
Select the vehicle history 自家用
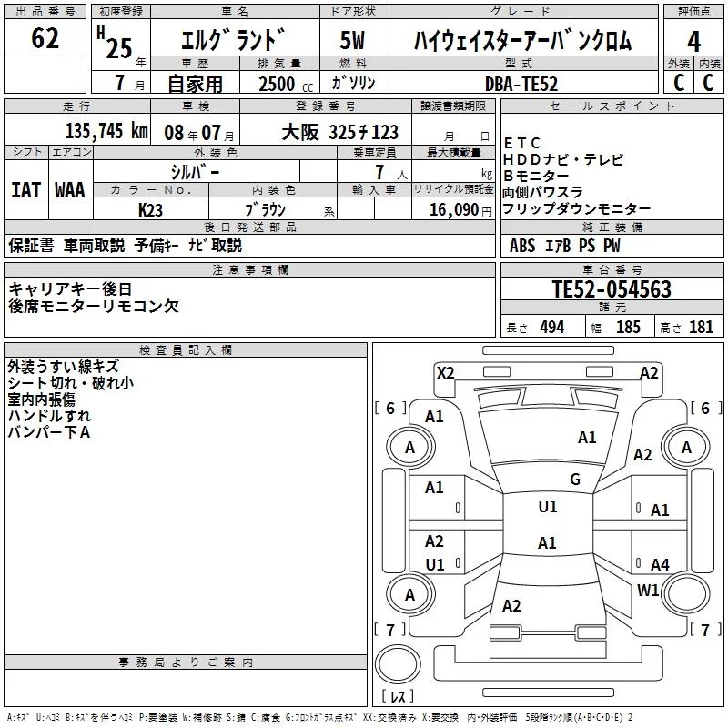point(195,84)
